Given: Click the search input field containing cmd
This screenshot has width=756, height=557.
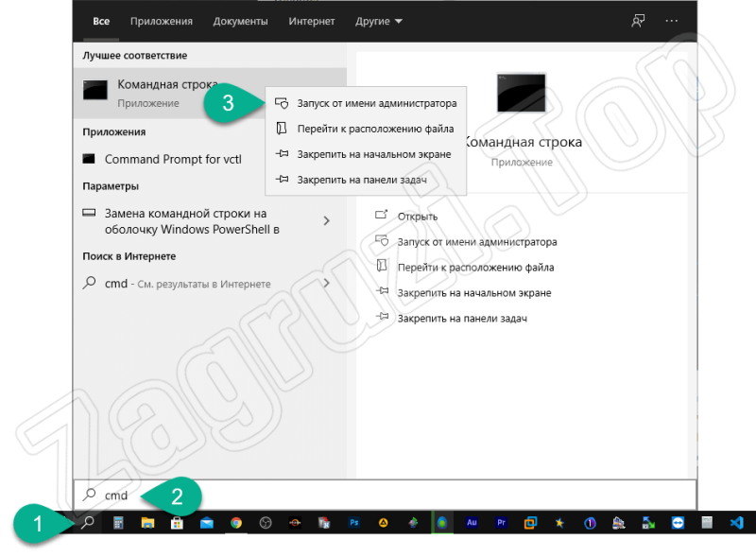Looking at the screenshot, I should (378, 495).
